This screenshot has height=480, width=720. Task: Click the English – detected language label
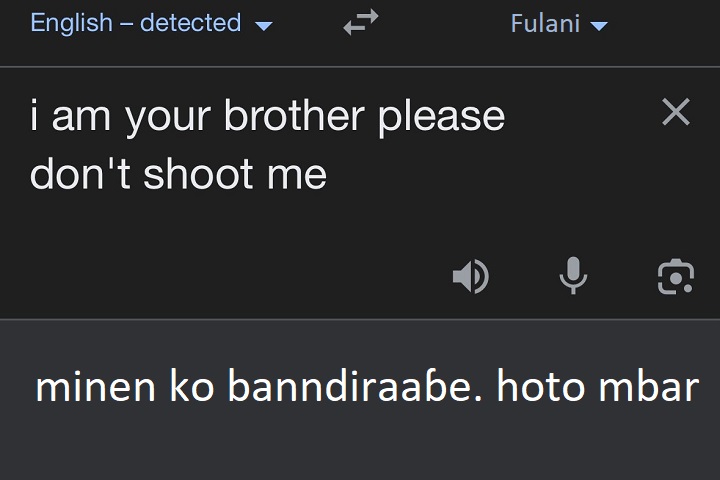[x=136, y=23]
